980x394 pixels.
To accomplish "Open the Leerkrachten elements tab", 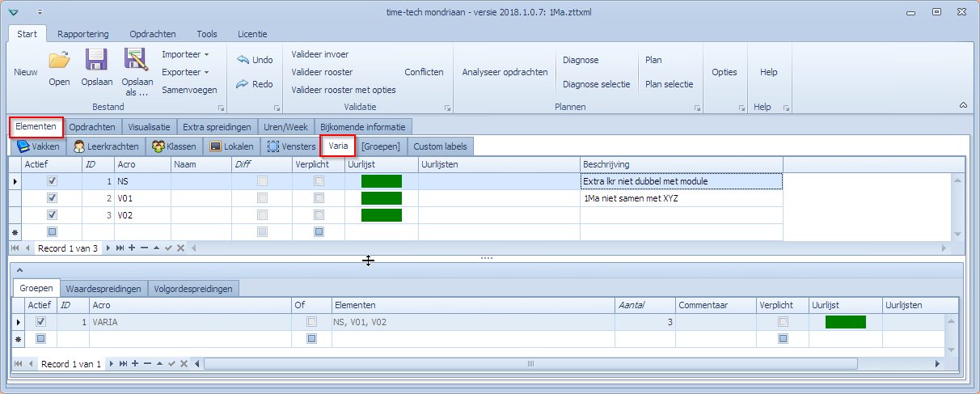I will point(105,146).
